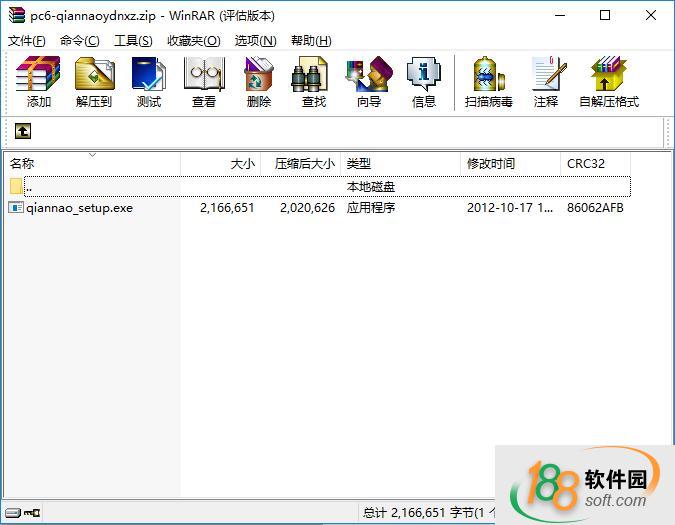Screen dimensions: 675x525
Task: Launch the 向导 (Wizard) tool
Action: pos(368,82)
